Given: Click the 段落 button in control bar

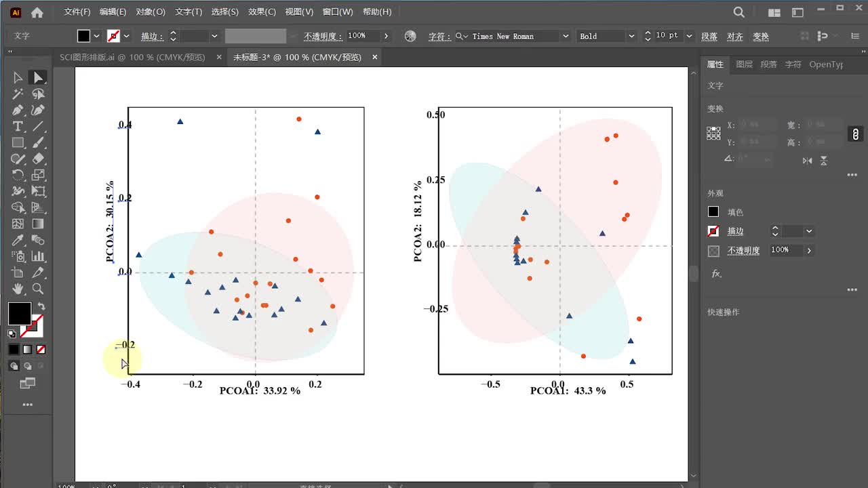Looking at the screenshot, I should coord(709,37).
